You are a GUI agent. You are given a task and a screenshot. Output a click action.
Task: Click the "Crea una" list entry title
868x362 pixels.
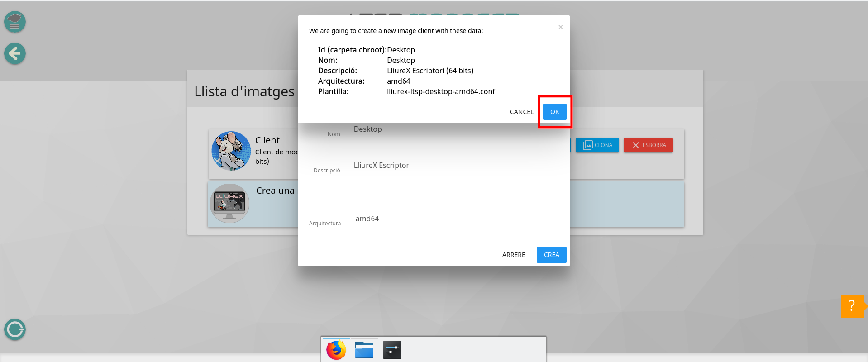(x=275, y=191)
